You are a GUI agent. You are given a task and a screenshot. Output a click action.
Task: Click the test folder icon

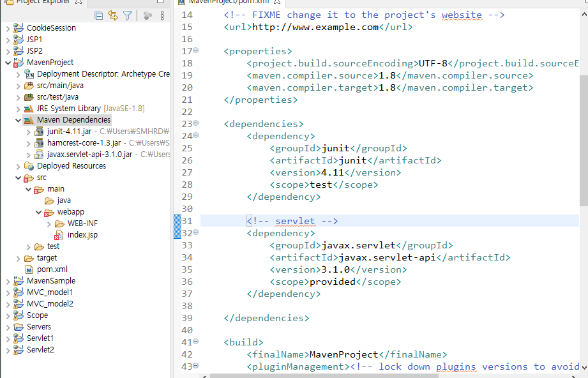tap(39, 246)
